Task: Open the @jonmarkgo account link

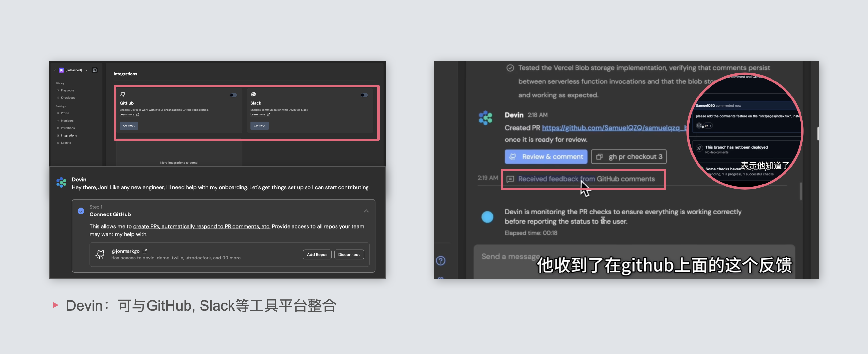Action: (x=125, y=251)
